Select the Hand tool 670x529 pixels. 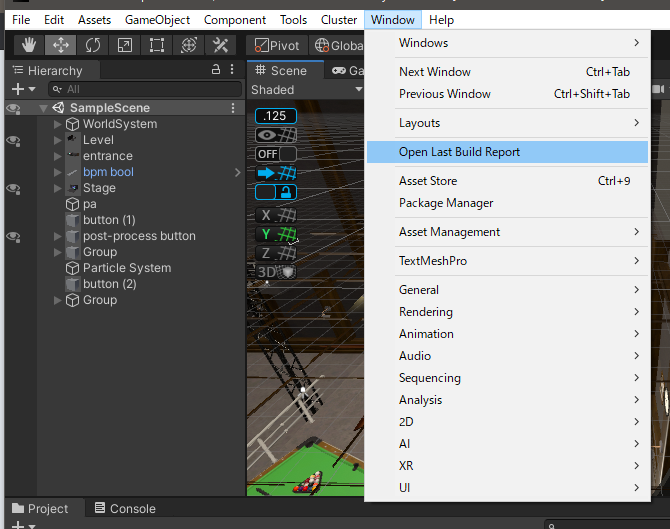[x=29, y=45]
